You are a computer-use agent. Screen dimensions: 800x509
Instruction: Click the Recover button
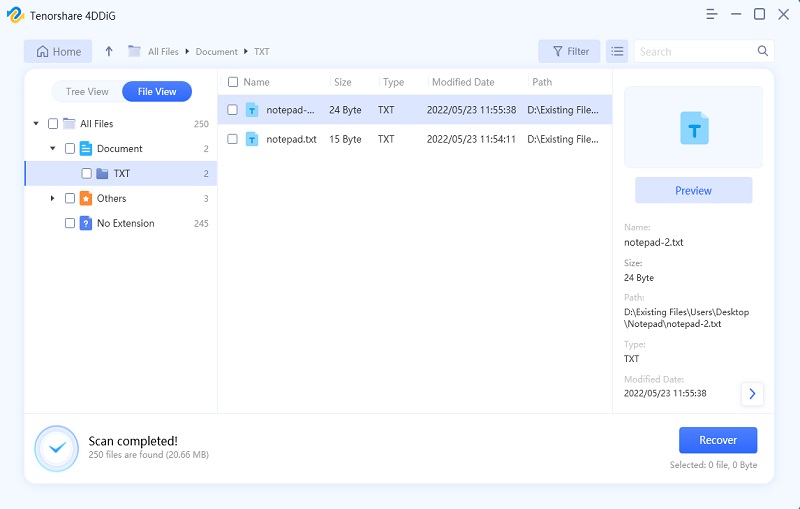click(718, 440)
